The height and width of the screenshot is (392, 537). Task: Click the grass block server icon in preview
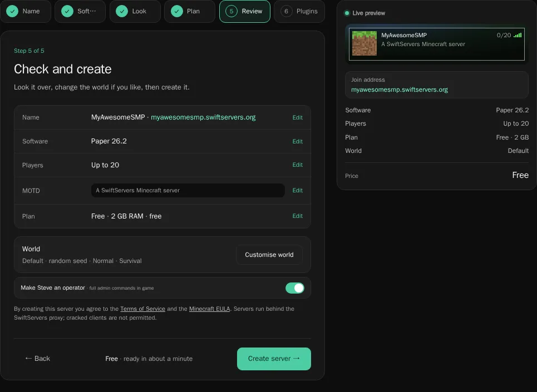click(x=364, y=43)
